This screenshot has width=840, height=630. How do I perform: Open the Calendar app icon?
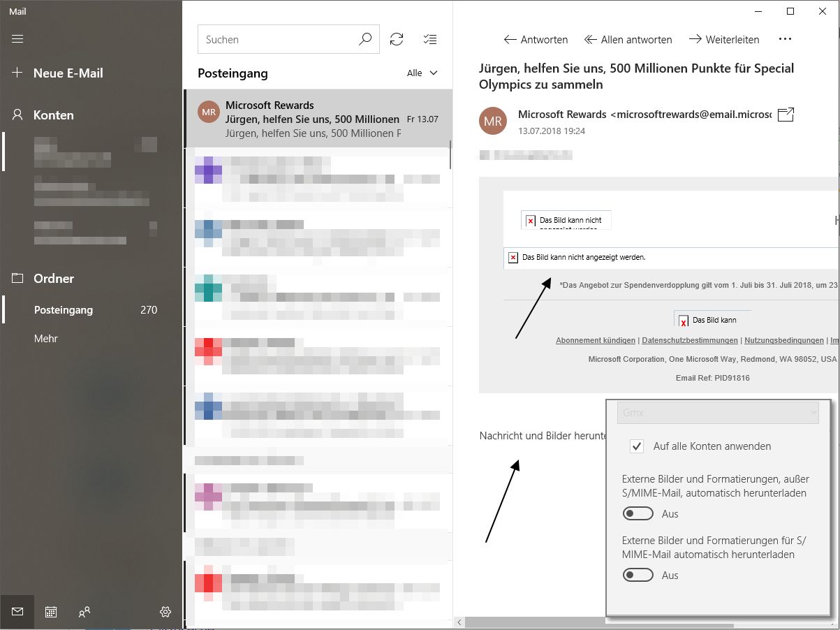(51, 612)
